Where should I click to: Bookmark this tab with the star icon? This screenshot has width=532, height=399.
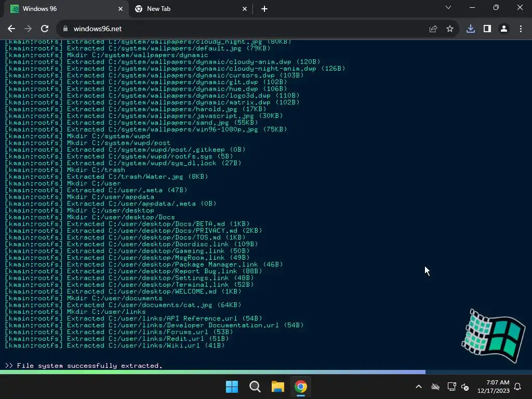click(450, 29)
